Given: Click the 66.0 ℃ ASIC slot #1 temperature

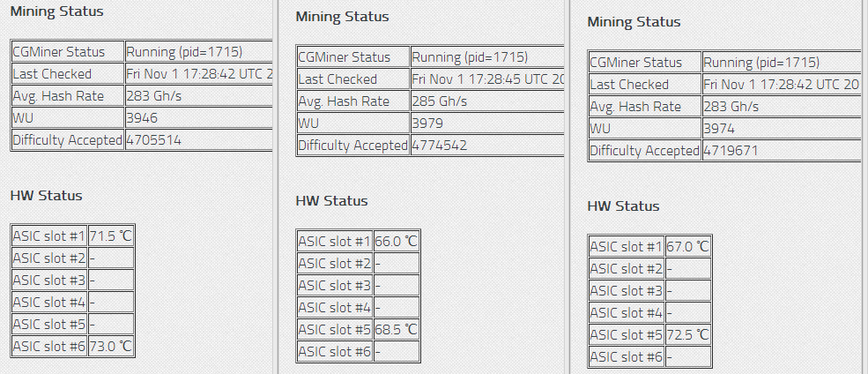Looking at the screenshot, I should coord(397,242).
